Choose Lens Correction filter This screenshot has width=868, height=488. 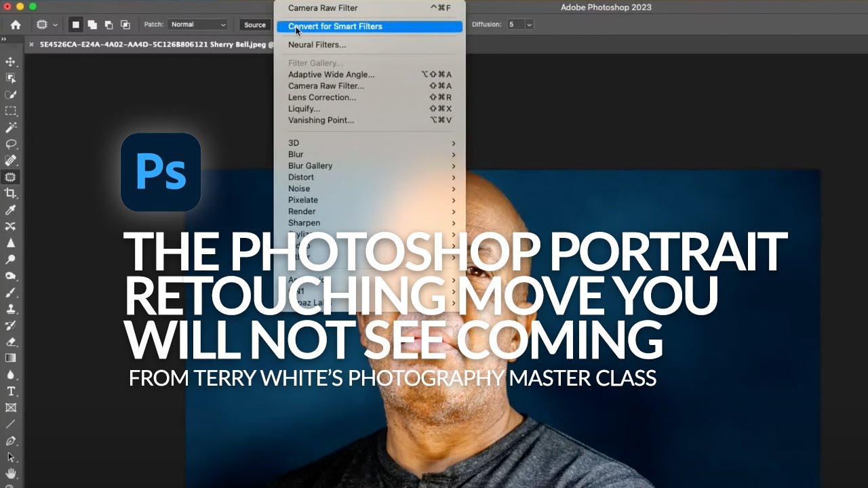pos(370,98)
